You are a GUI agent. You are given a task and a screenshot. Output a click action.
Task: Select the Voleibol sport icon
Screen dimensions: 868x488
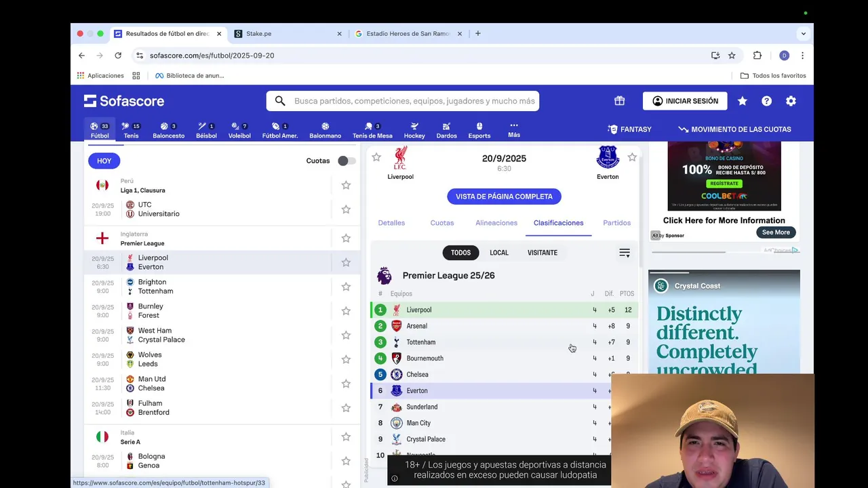[x=239, y=130]
